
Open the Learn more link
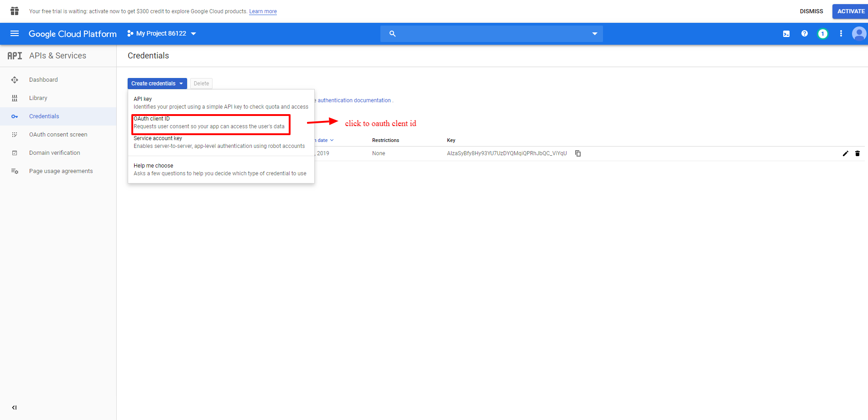(263, 11)
